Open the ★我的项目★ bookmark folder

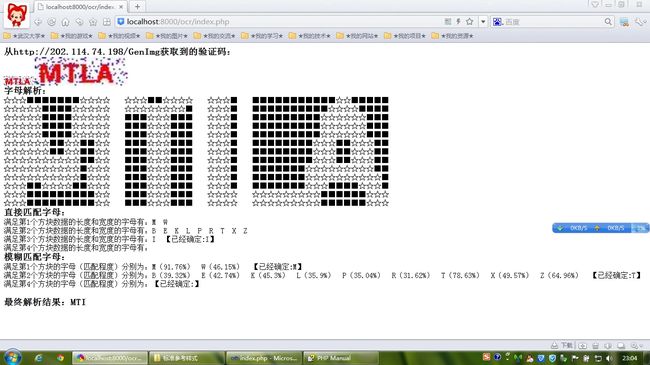[x=405, y=36]
